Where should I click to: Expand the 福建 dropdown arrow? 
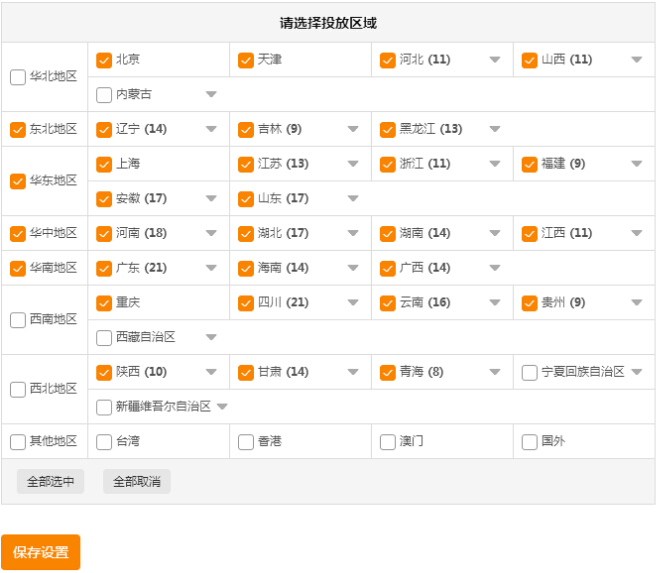click(x=636, y=164)
